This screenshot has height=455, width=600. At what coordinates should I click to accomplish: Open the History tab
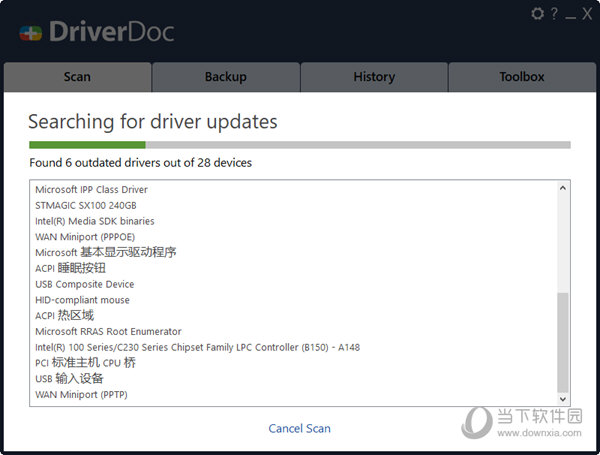click(x=374, y=77)
